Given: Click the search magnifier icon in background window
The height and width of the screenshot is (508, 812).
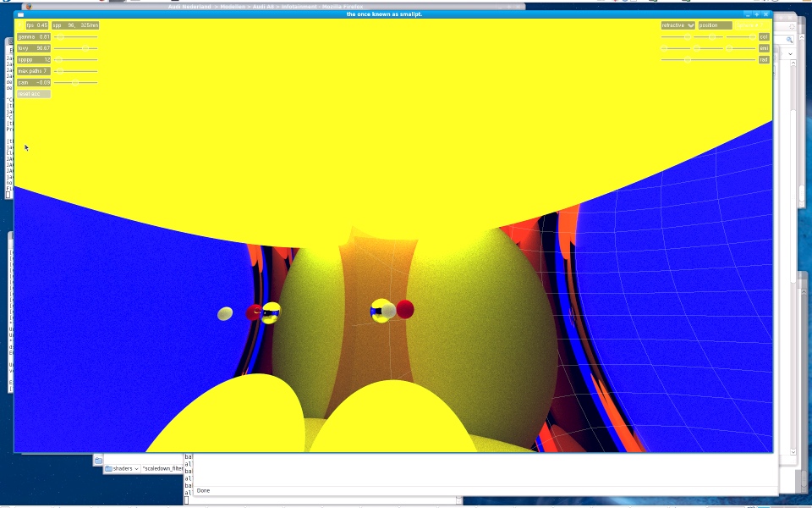Looking at the screenshot, I should [x=789, y=40].
